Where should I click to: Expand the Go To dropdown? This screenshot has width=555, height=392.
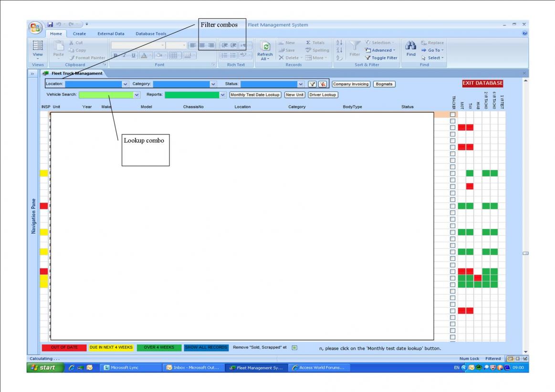pos(442,50)
